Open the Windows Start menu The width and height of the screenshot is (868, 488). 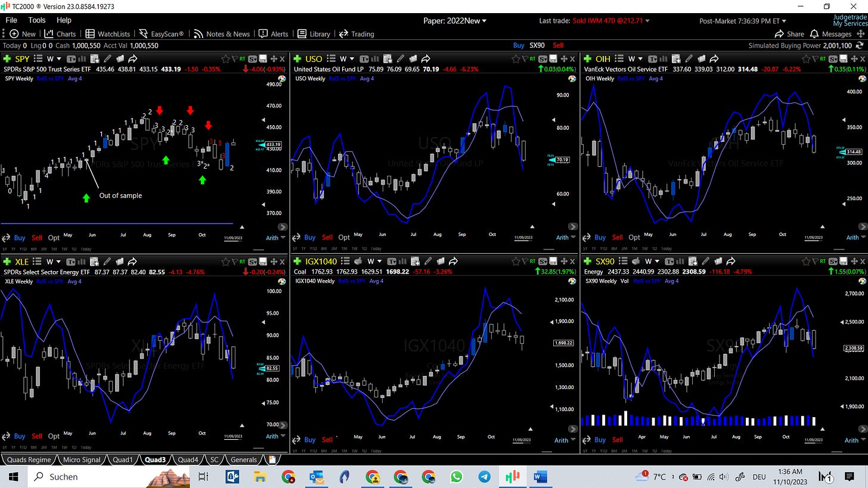[x=14, y=477]
